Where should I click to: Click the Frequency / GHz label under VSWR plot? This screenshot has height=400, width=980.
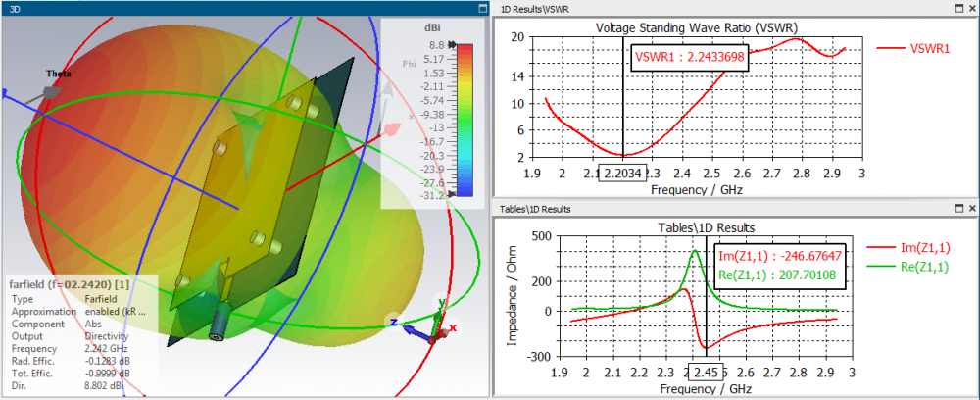[x=696, y=189]
